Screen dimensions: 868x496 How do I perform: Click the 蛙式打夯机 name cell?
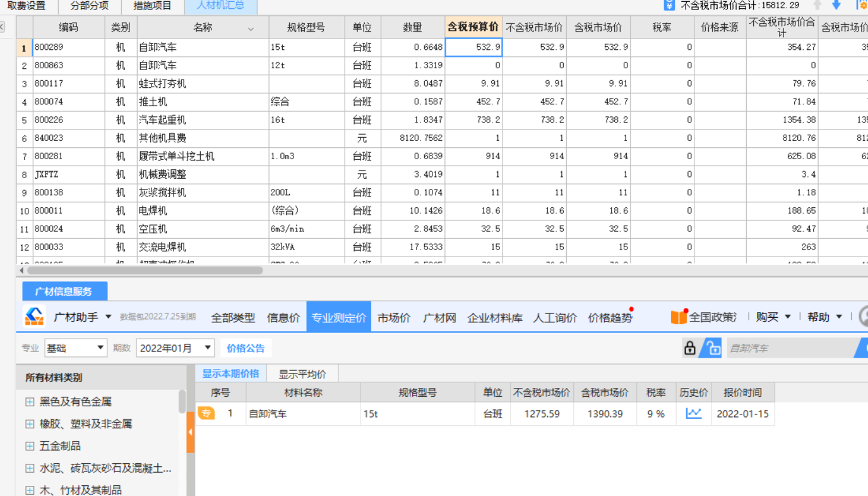(203, 84)
